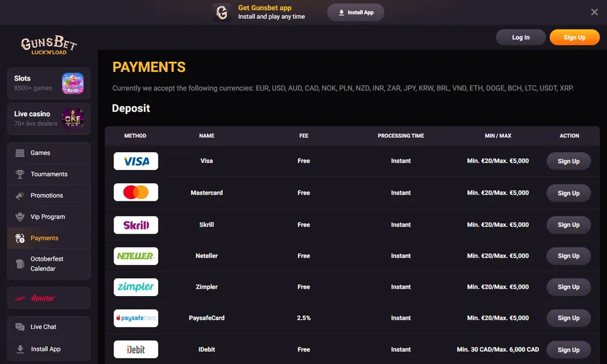Go to Tournaments section
This screenshot has width=607, height=364.
pyautogui.click(x=49, y=174)
